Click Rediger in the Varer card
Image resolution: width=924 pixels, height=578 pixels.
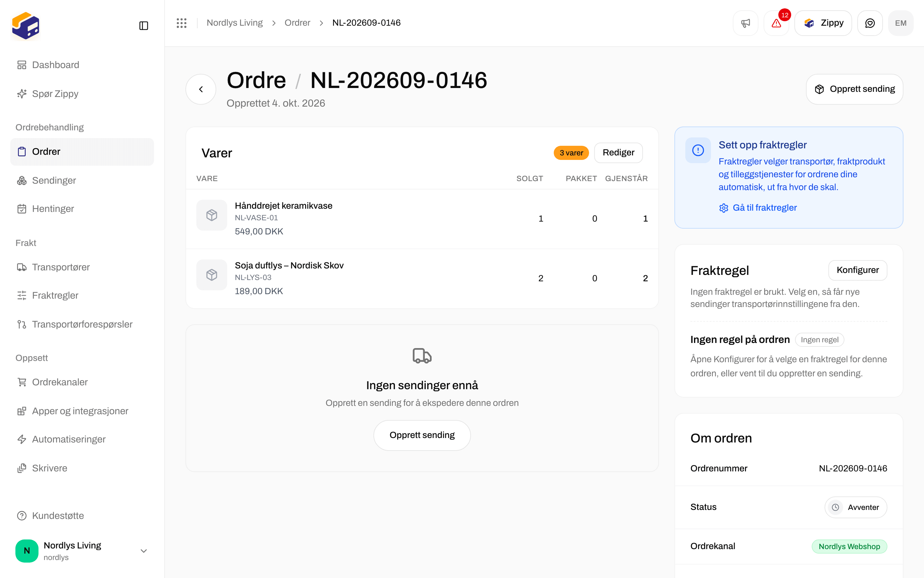tap(618, 153)
